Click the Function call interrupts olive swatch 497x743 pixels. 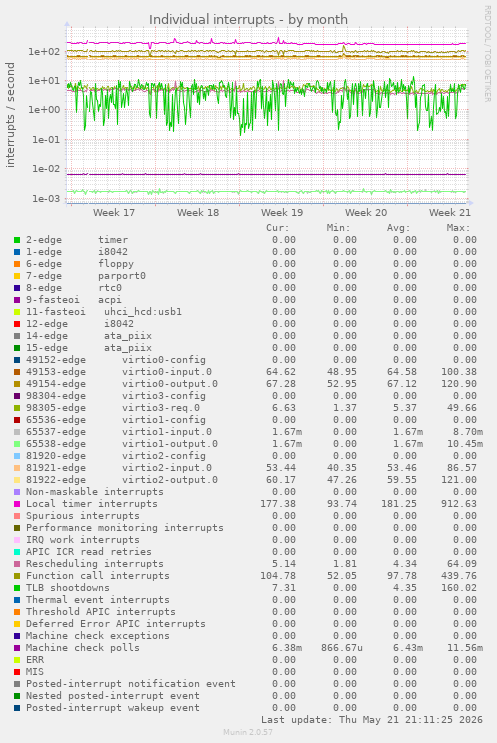point(17,576)
